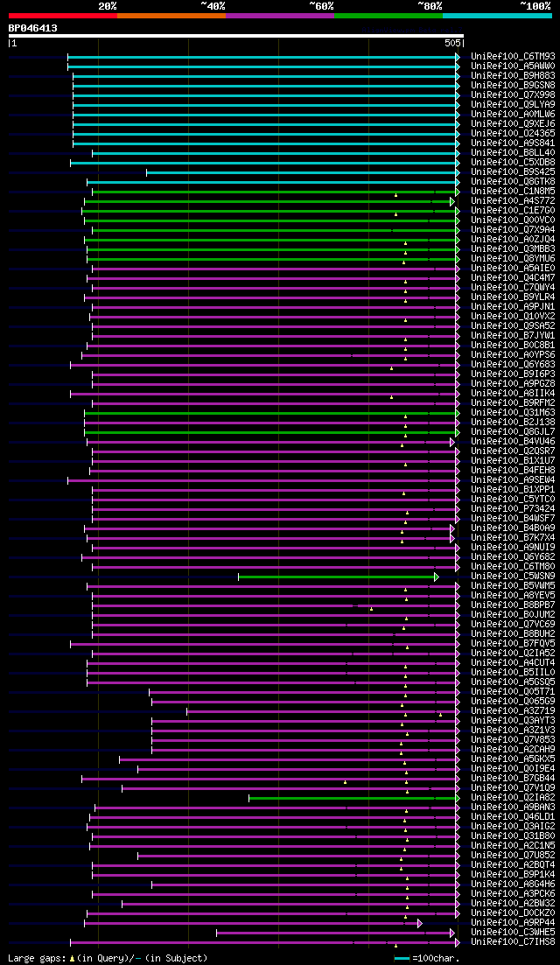The image size is (560, 965).
Task: Open hit UniRef100_Q7X998
Action: [x=514, y=95]
